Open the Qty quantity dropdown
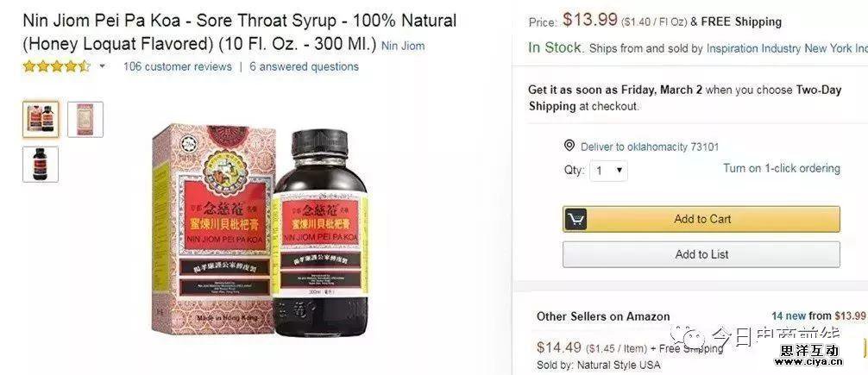868x375 pixels. click(609, 171)
